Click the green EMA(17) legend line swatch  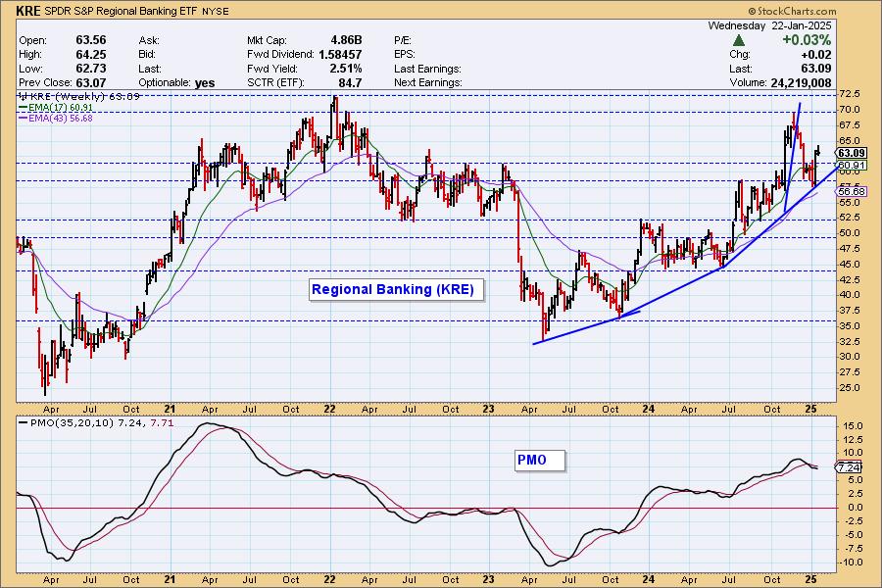coord(24,107)
